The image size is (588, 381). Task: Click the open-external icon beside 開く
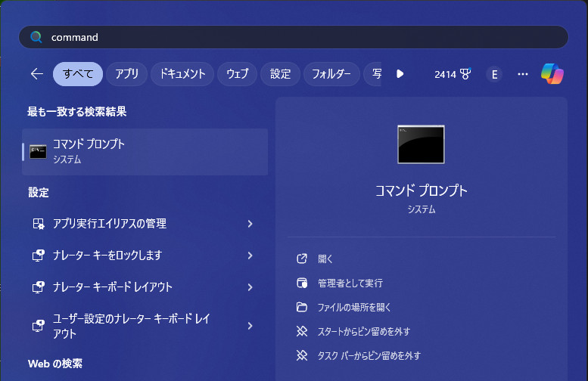point(302,259)
